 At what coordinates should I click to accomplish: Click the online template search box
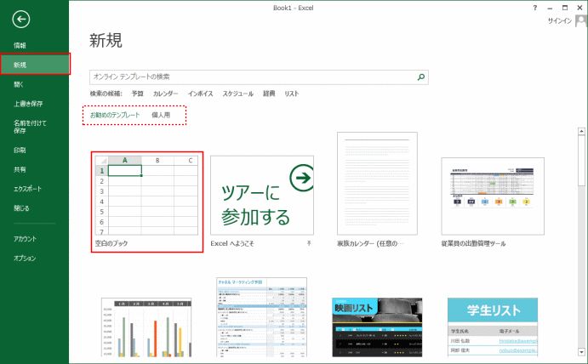[x=251, y=77]
